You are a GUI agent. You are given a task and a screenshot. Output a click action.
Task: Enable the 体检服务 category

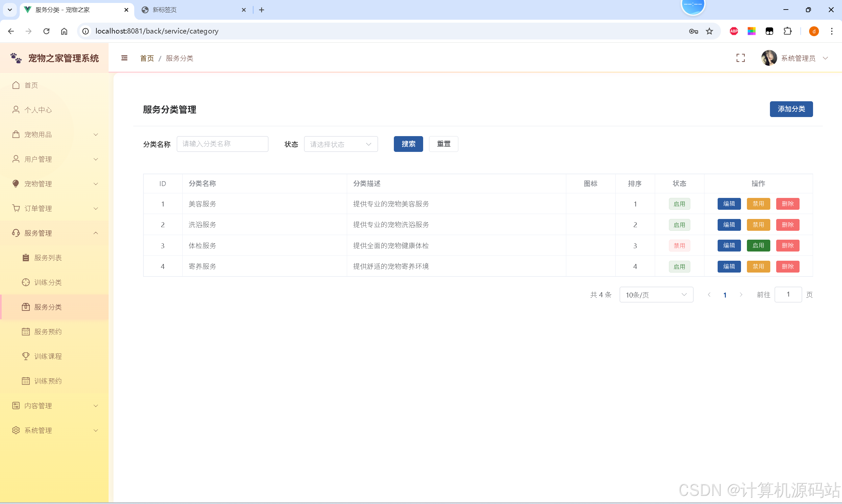point(758,246)
